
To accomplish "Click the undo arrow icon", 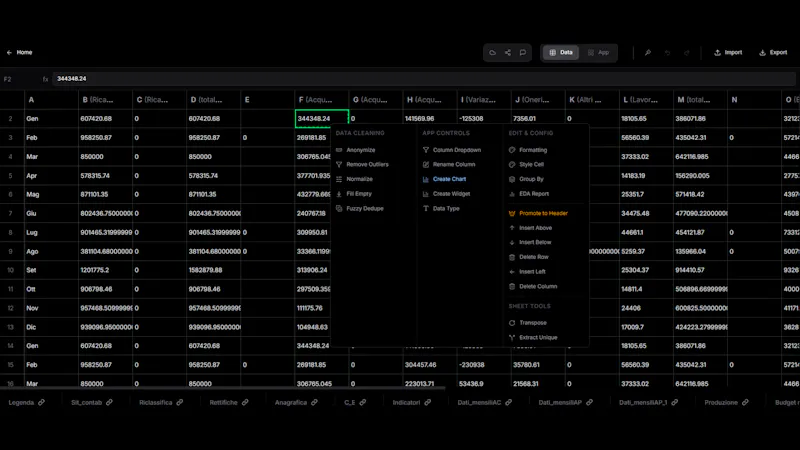I will click(667, 53).
